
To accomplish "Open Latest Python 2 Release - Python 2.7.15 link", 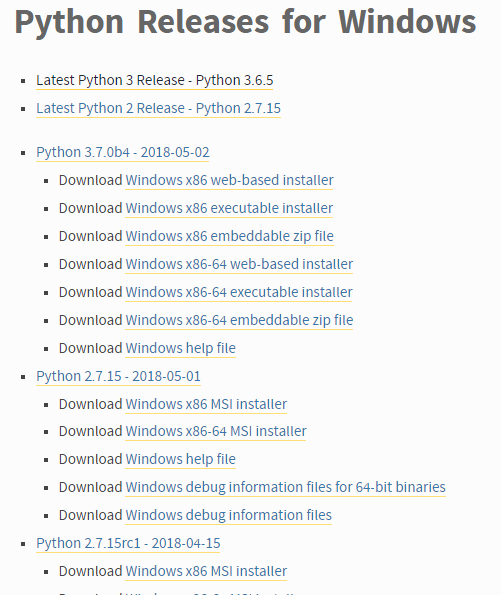I will pos(158,109).
